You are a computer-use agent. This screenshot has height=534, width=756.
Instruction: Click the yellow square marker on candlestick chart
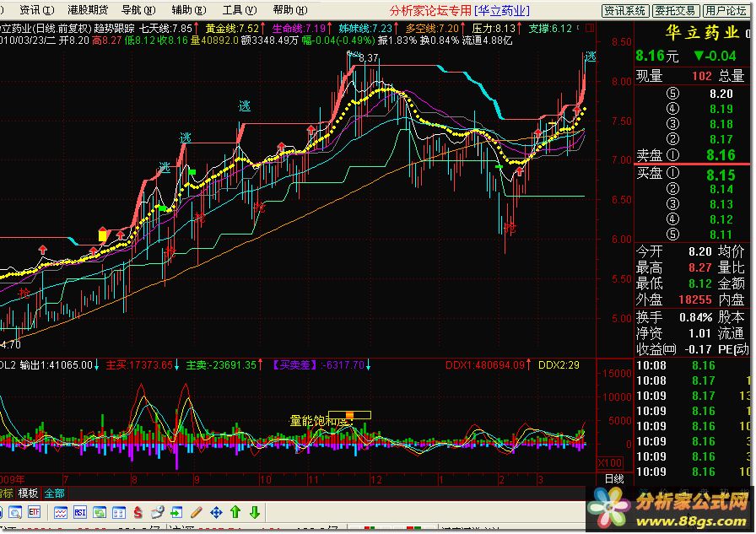[x=102, y=235]
